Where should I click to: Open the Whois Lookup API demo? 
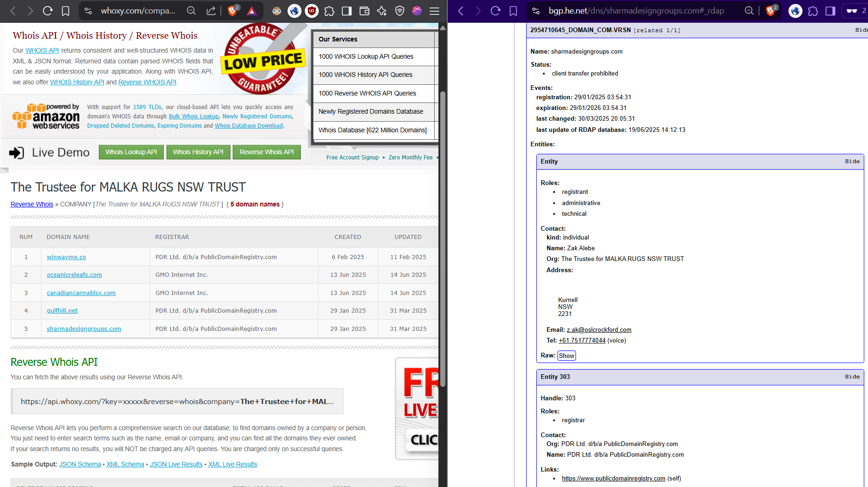click(131, 152)
